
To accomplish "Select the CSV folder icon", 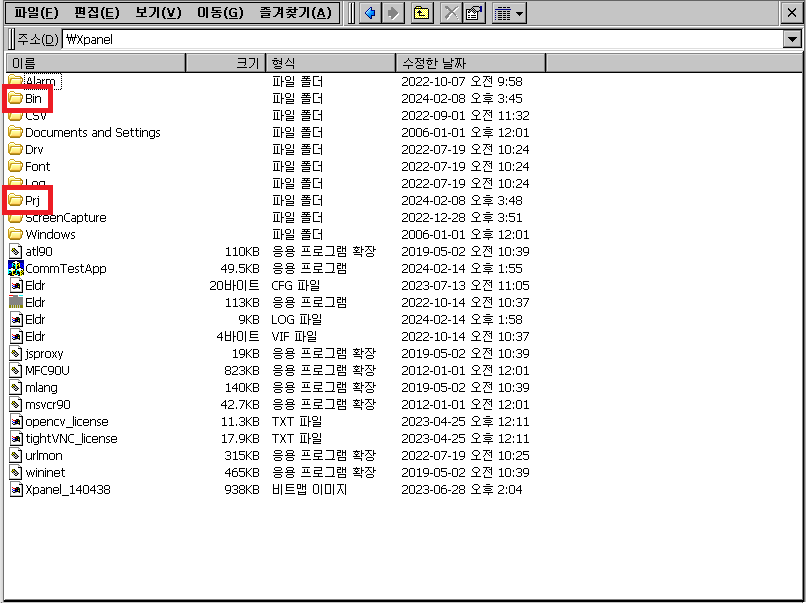I will tap(15, 115).
